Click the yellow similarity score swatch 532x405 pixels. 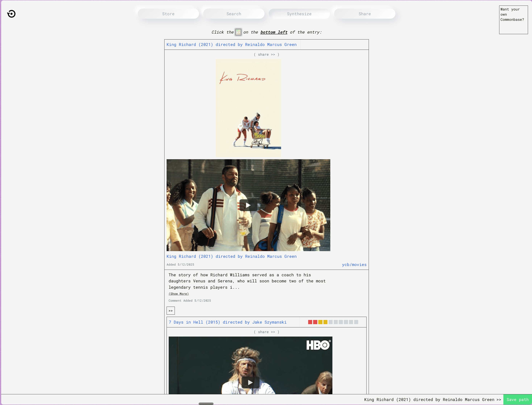[320, 322]
